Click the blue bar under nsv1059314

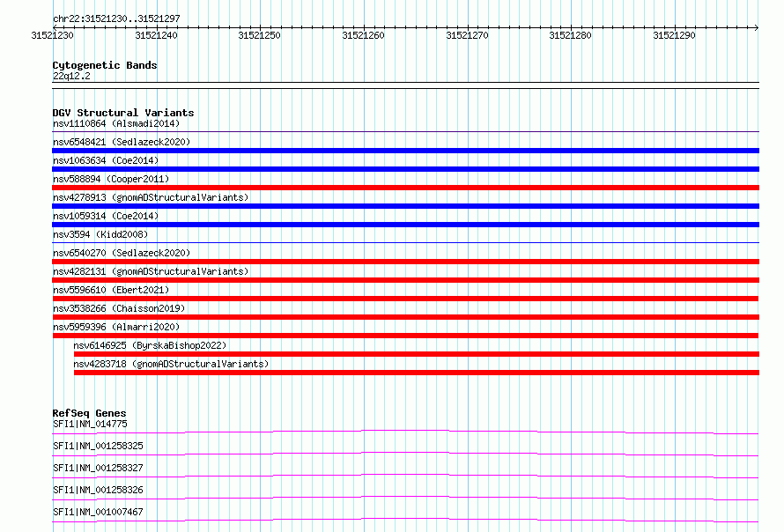point(405,225)
